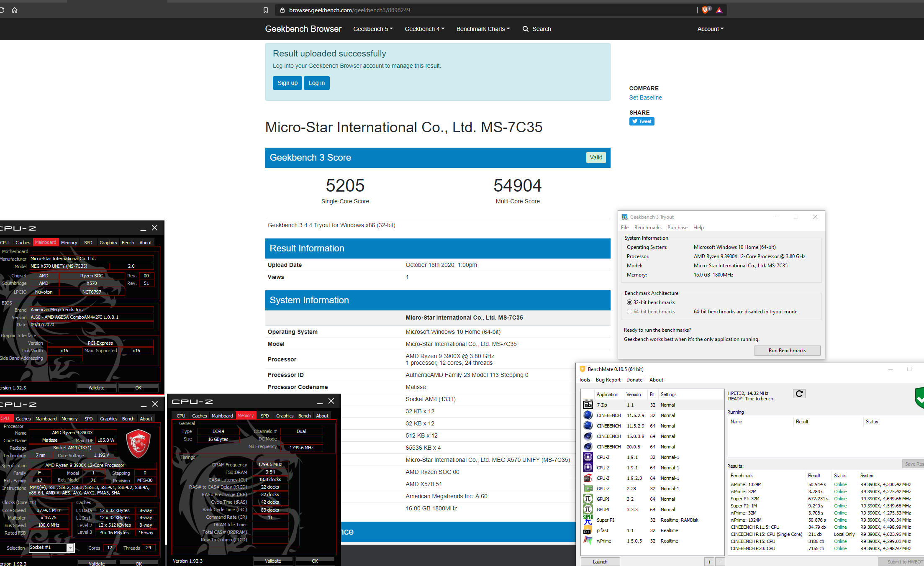Click the browser bookmark icon
Screen dimensions: 924x566
[265, 10]
